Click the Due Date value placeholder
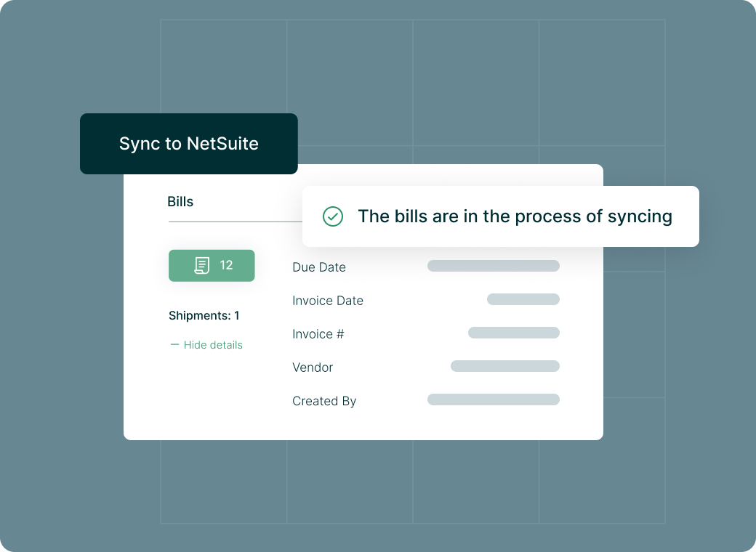The width and height of the screenshot is (756, 552). 494,266
